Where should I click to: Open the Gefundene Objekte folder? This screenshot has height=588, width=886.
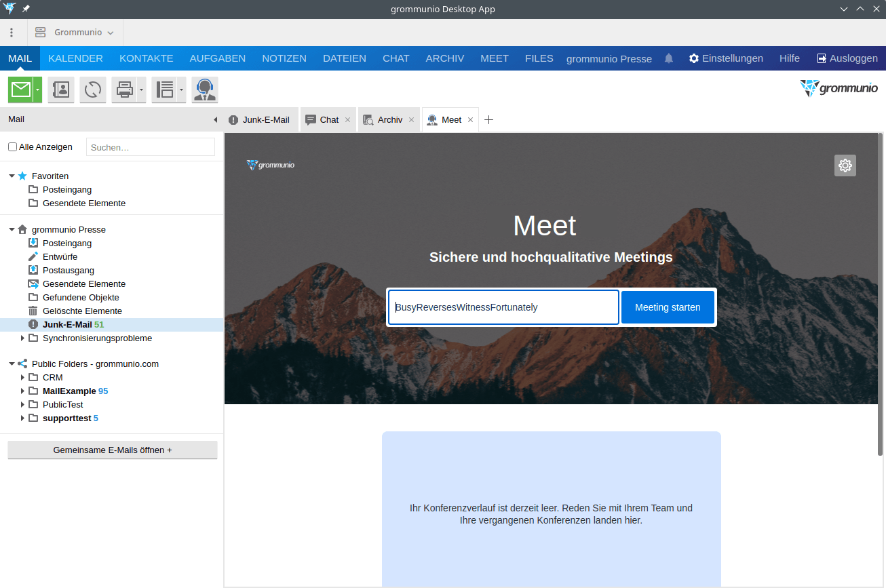81,297
